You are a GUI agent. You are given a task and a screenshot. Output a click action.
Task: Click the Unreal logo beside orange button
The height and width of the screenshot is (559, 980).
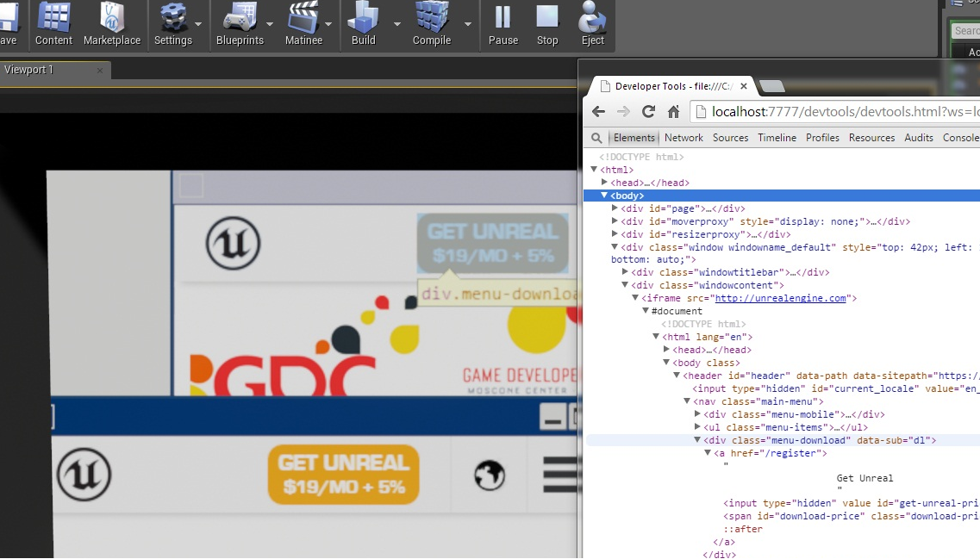click(84, 475)
